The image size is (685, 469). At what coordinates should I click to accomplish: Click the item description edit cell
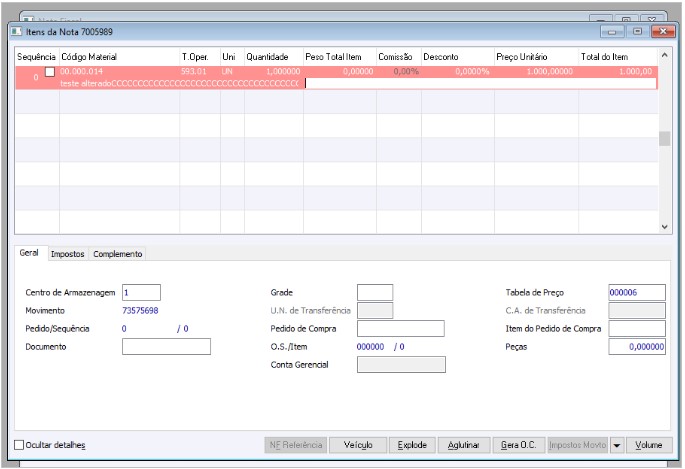coord(481,83)
